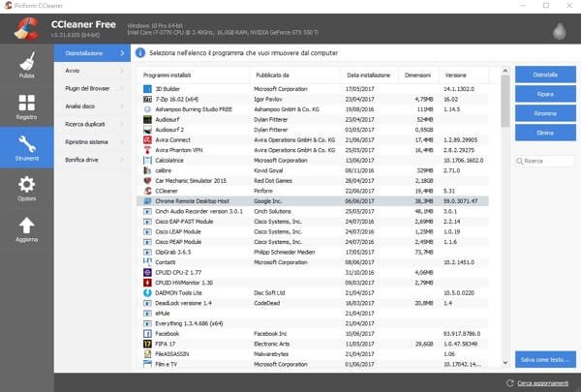Select the Audiosurf 2 icon
This screenshot has height=392, width=581.
147,130
